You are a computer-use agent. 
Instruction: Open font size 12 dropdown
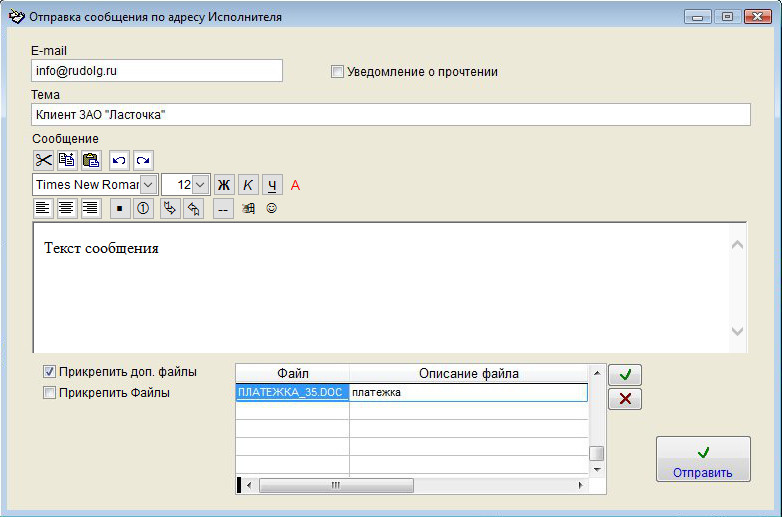pyautogui.click(x=200, y=185)
